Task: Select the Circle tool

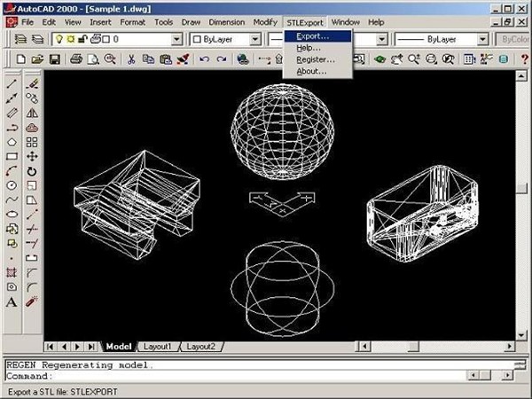Action: (x=12, y=185)
